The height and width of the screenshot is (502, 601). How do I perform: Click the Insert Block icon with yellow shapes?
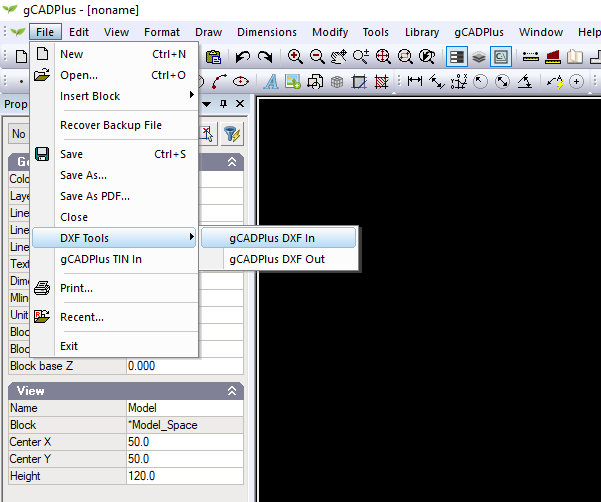click(x=315, y=81)
